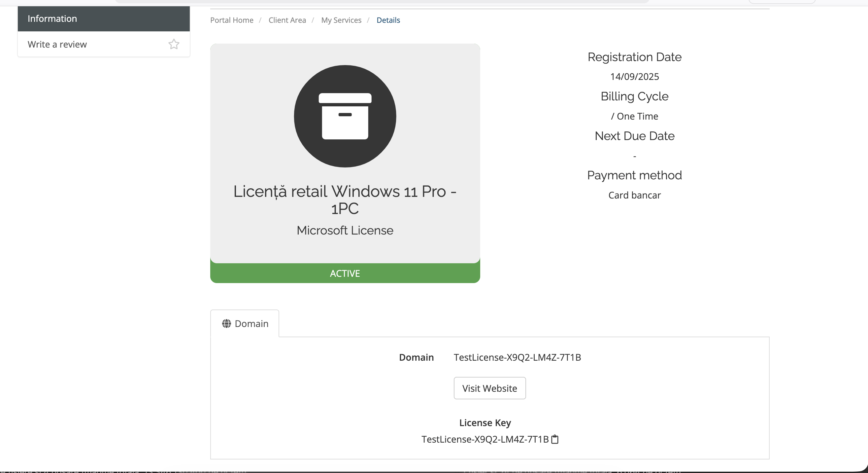Open the Write a review link
This screenshot has height=473, width=868.
click(57, 44)
